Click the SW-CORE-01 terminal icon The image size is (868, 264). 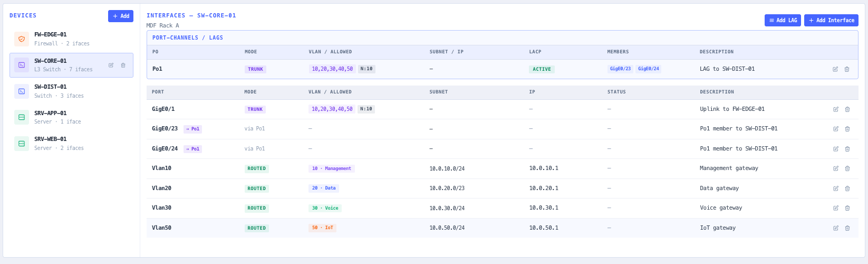pos(22,65)
